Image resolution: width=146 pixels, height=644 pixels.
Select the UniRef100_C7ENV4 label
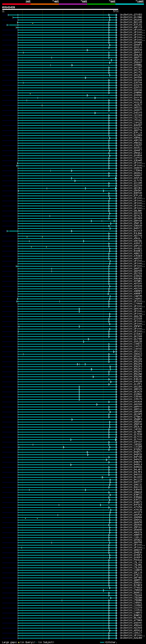tap(131, 170)
